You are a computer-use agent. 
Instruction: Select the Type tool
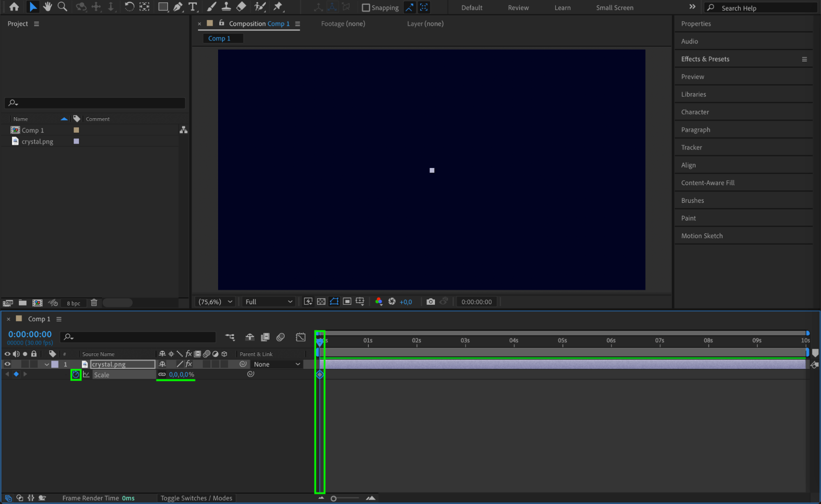coord(192,7)
